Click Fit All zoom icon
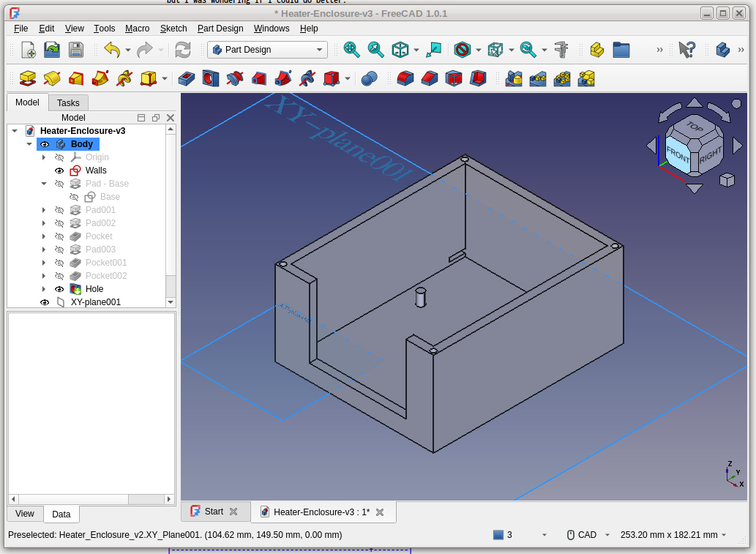 (351, 50)
